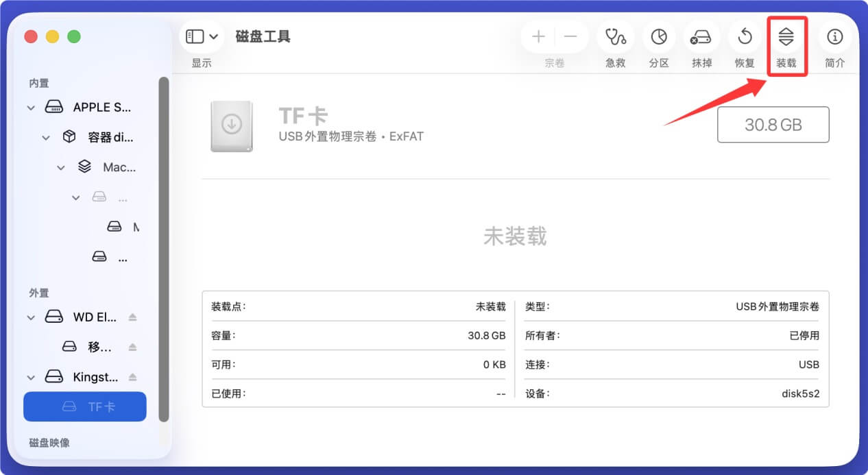The image size is (868, 475).
Task: Open the Restore (恢复) tool
Action: click(744, 37)
